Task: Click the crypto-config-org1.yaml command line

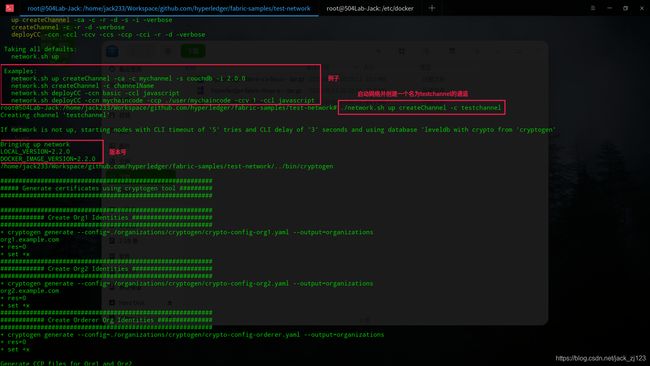Action: [187, 232]
